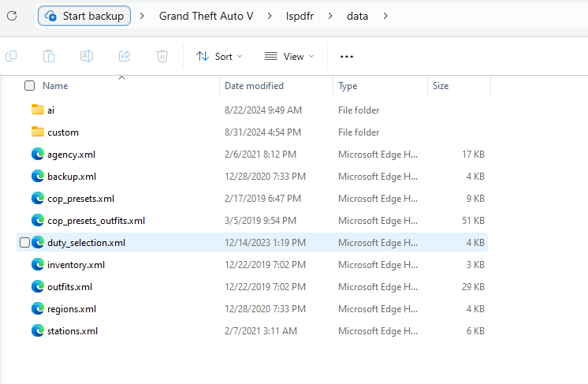Click the Edge icon beside agency.xml
The height and width of the screenshot is (384, 588).
point(38,155)
